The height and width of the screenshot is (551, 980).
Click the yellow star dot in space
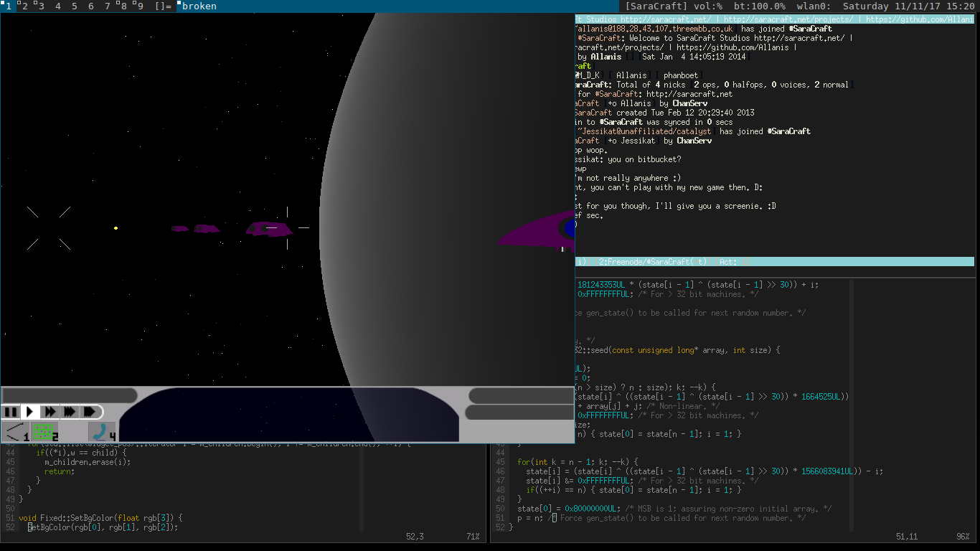click(x=116, y=228)
